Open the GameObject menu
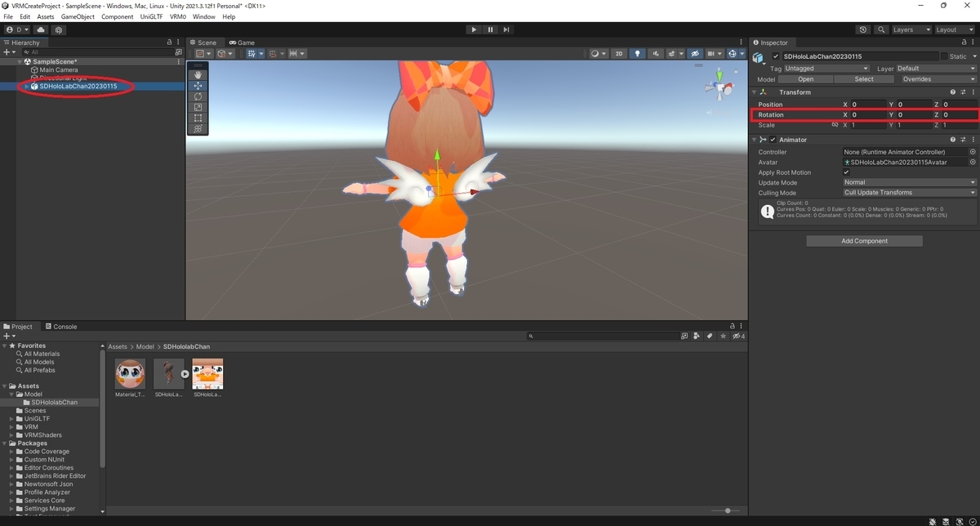Screen dimensions: 980x526 pyautogui.click(x=78, y=16)
